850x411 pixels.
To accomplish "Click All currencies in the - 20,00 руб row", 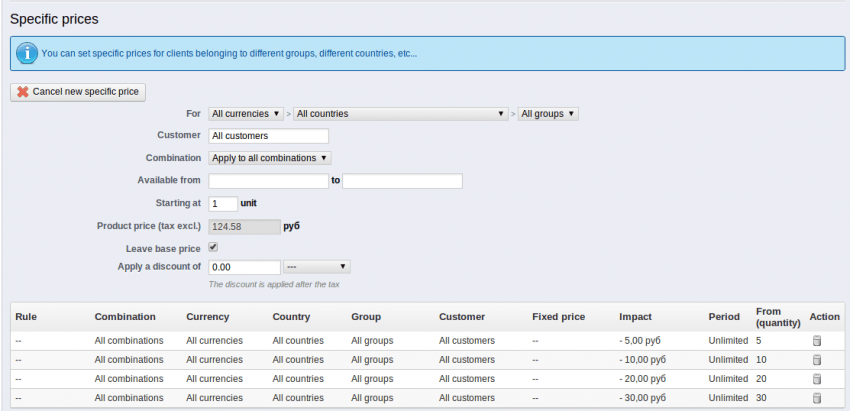I will 215,379.
